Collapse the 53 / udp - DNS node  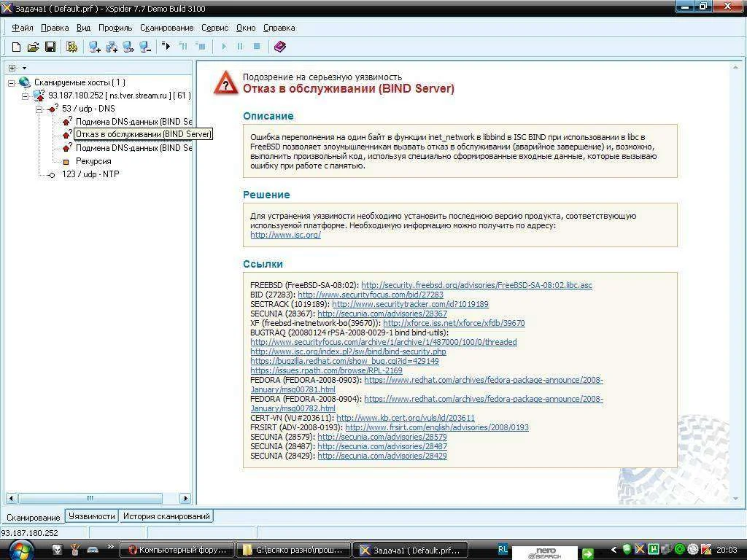[39, 109]
